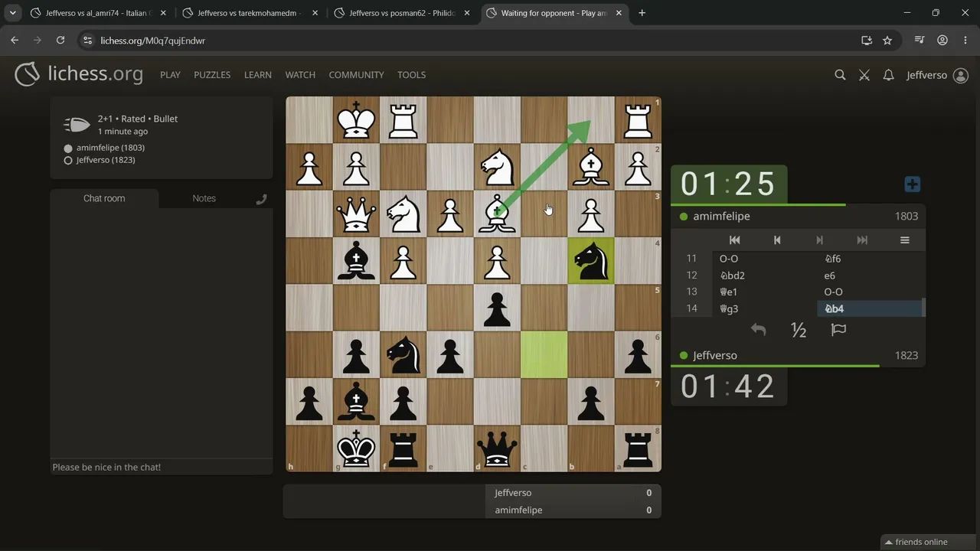Step back one move

click(777, 240)
